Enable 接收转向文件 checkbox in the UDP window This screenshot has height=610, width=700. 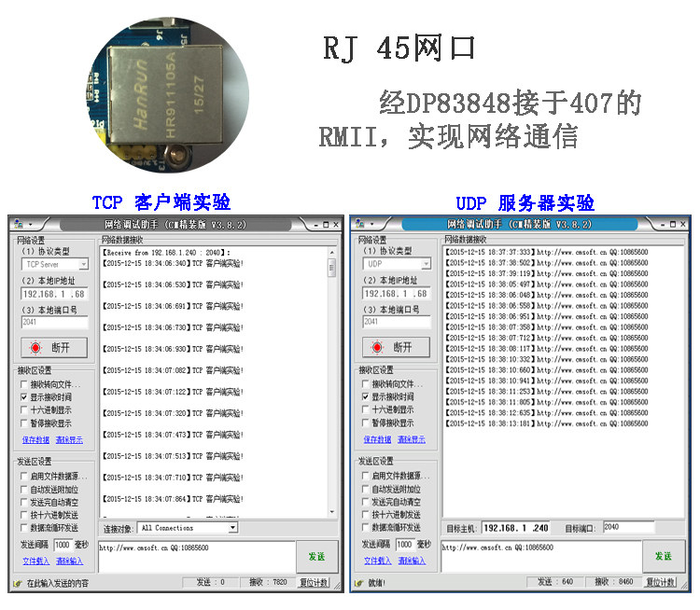click(366, 383)
